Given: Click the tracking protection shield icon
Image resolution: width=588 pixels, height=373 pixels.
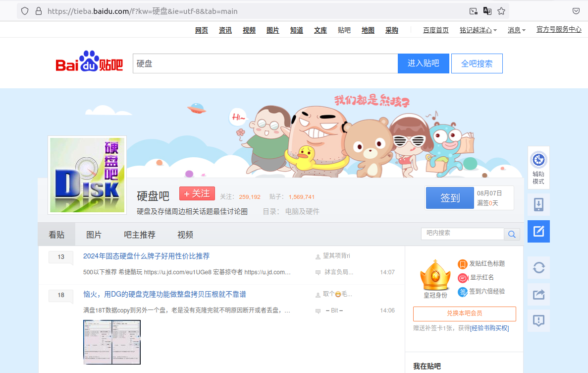Looking at the screenshot, I should pos(25,11).
